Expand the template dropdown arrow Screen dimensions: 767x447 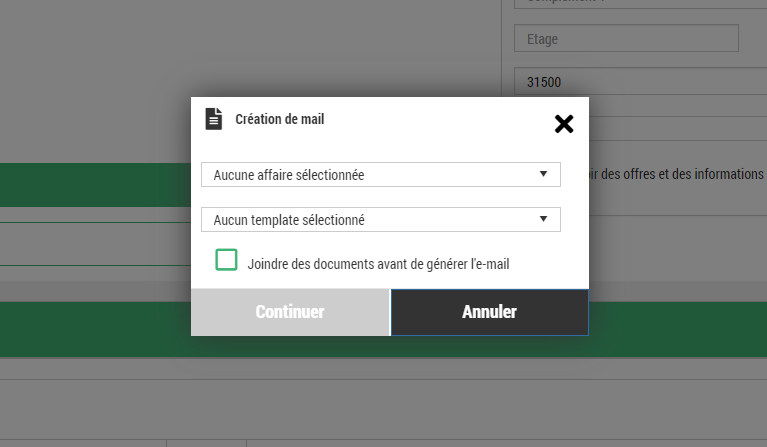pos(543,219)
